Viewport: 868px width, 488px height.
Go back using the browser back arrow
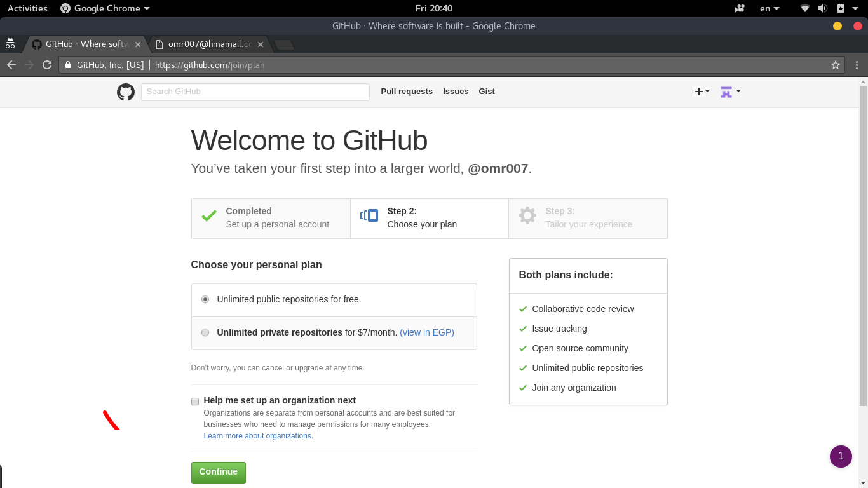(11, 65)
